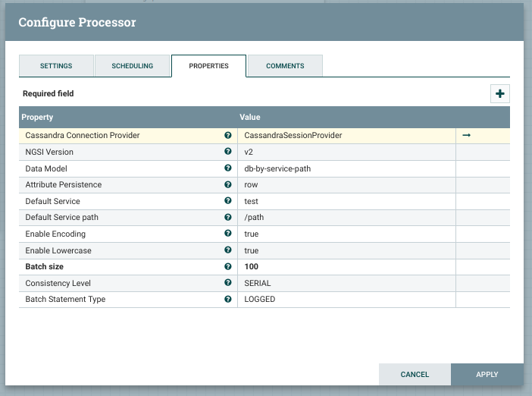Switch to the Settings tab
Image resolution: width=532 pixels, height=396 pixels.
pyautogui.click(x=56, y=66)
